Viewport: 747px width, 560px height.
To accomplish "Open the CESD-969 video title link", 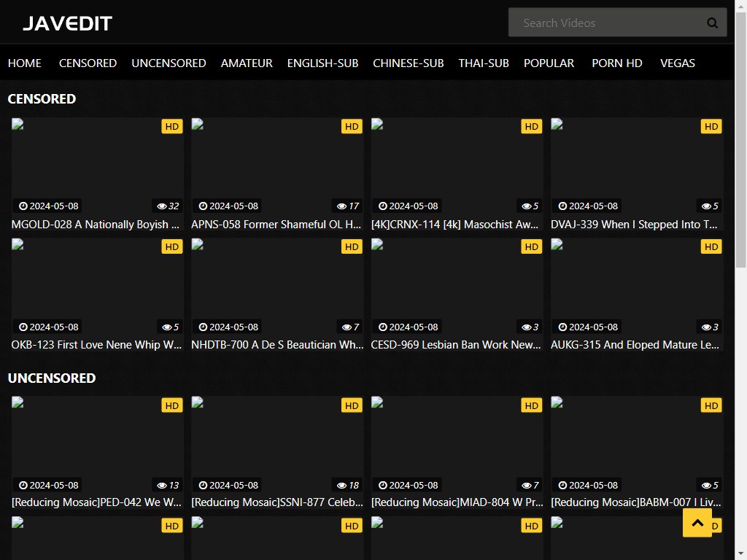I will tap(456, 345).
